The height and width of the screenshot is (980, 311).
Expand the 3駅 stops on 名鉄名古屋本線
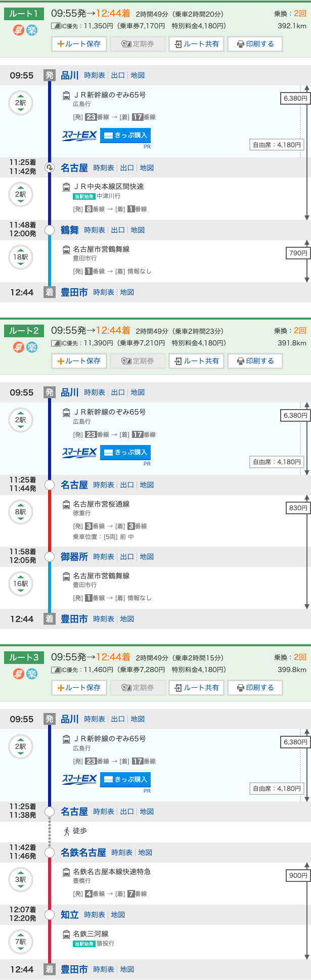pyautogui.click(x=20, y=879)
